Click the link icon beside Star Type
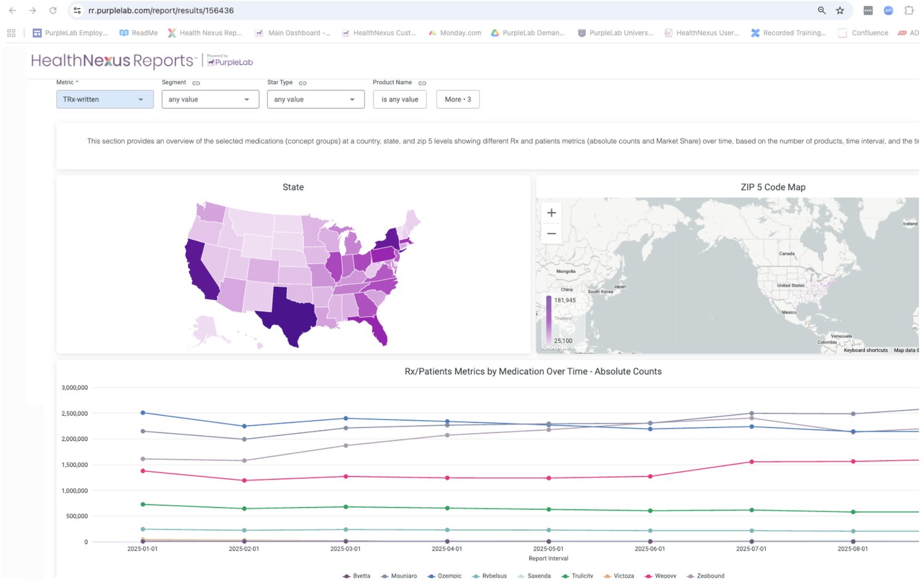Image resolution: width=924 pixels, height=579 pixels. [x=302, y=83]
